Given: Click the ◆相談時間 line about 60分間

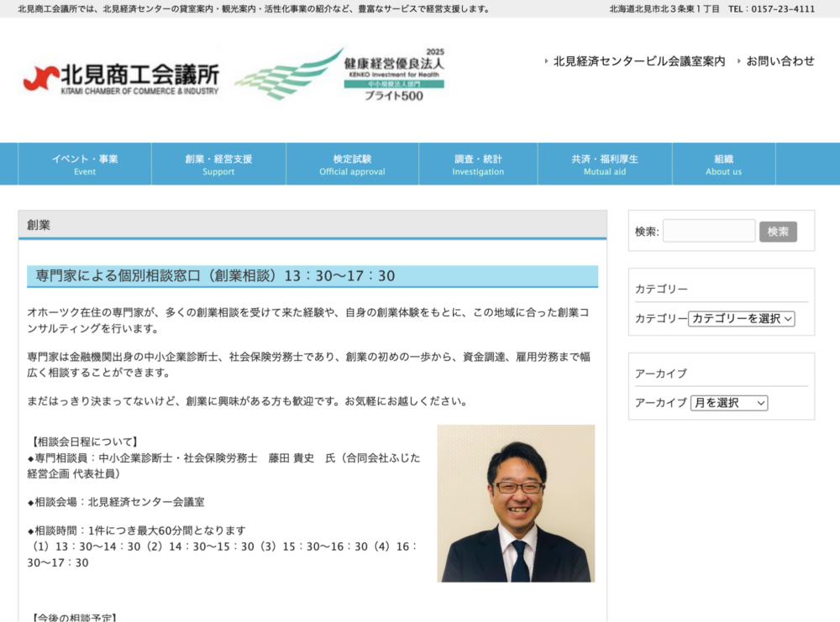Looking at the screenshot, I should tap(137, 531).
